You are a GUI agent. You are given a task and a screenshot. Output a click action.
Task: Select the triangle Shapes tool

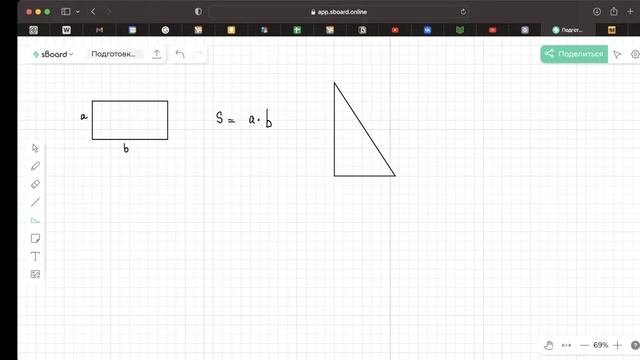coord(35,220)
